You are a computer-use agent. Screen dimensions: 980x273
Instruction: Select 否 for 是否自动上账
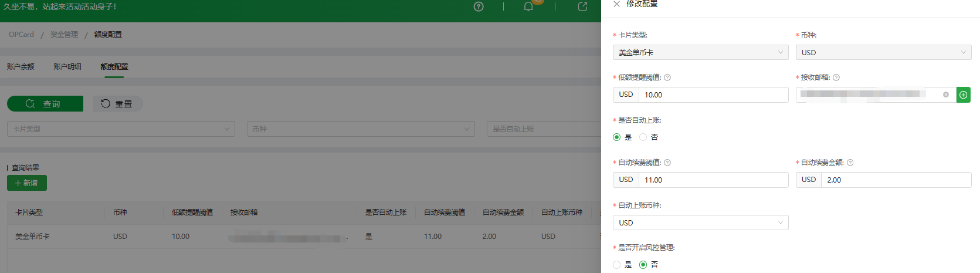point(643,137)
